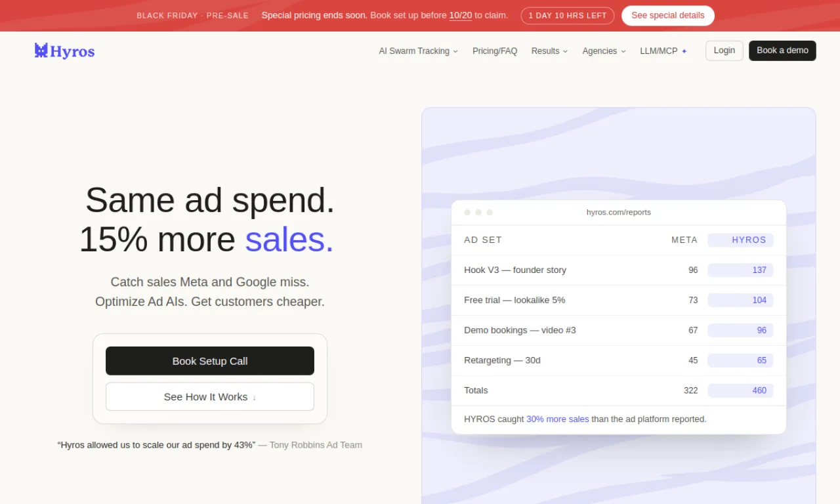Viewport: 840px width, 504px height.
Task: Click the 1 DAY 10 HRS LEFT badge
Action: coord(568,16)
